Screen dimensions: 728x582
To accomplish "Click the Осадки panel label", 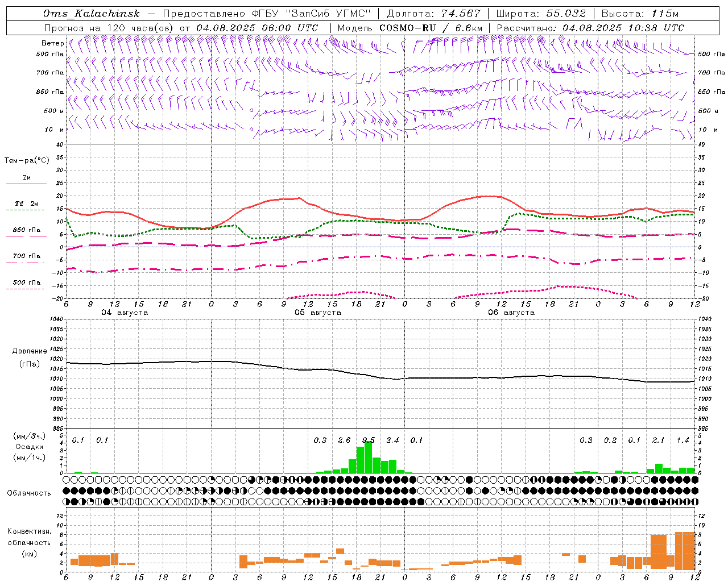I will tap(29, 447).
